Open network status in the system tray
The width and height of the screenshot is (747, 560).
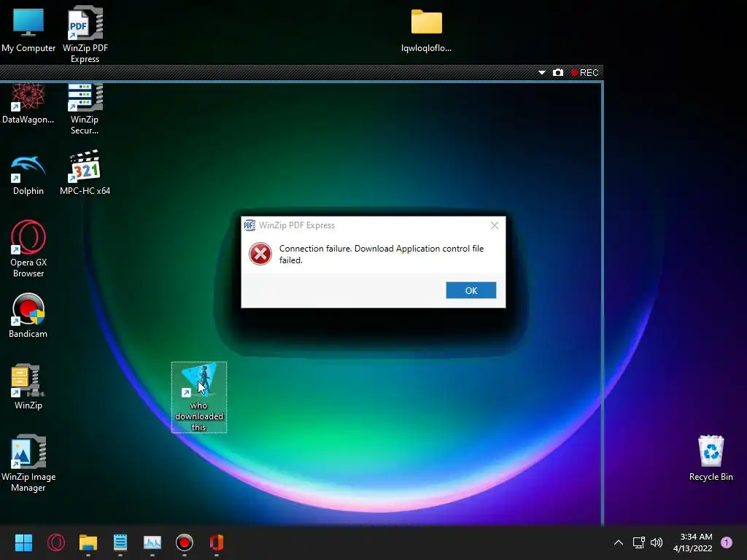pyautogui.click(x=638, y=542)
